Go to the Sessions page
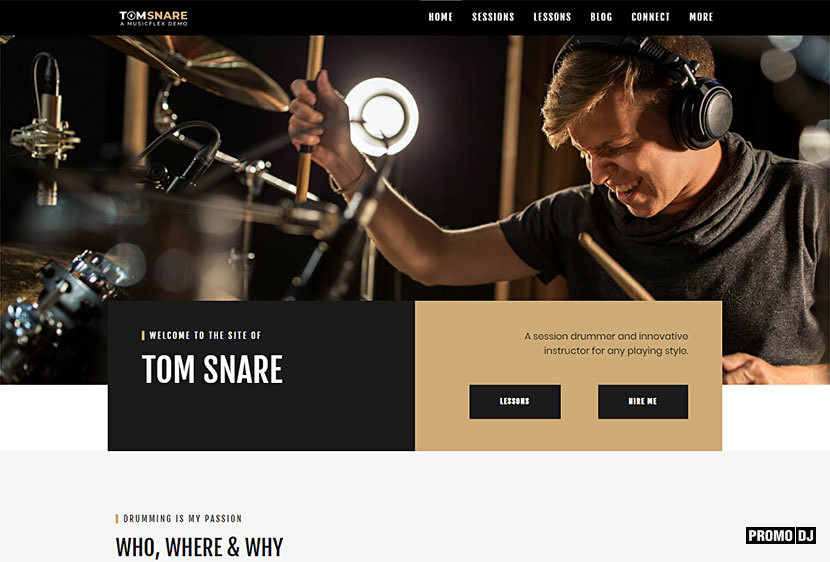The image size is (830, 562). tap(493, 17)
